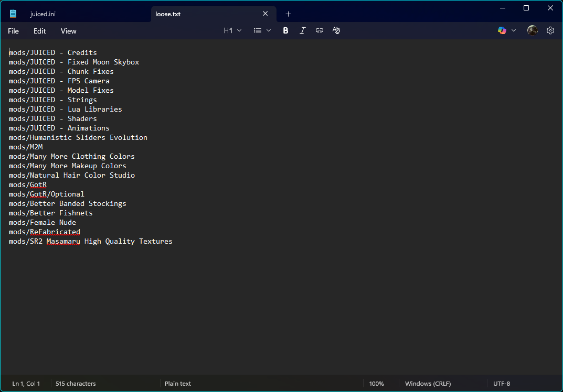
Task: Toggle italic formatting
Action: pos(302,31)
